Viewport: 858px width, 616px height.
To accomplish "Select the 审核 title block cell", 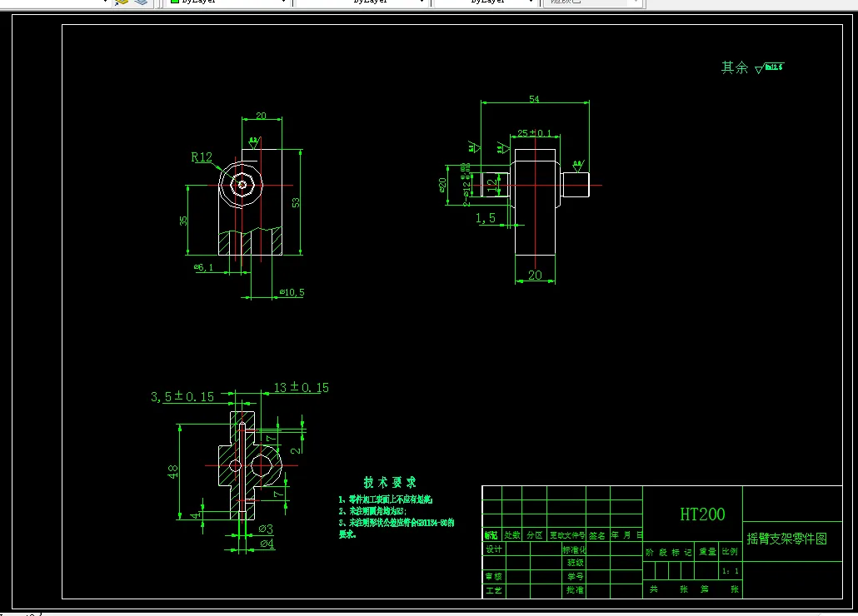I will 494,577.
